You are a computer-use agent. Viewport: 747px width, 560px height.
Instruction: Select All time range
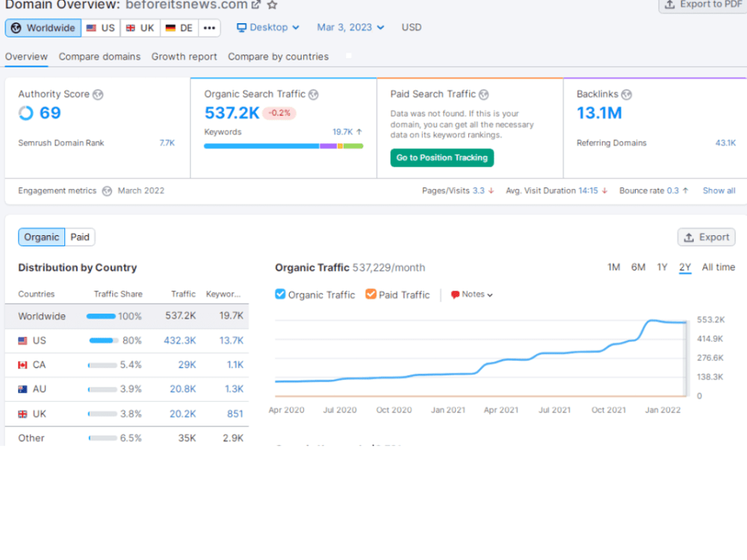[x=719, y=267]
